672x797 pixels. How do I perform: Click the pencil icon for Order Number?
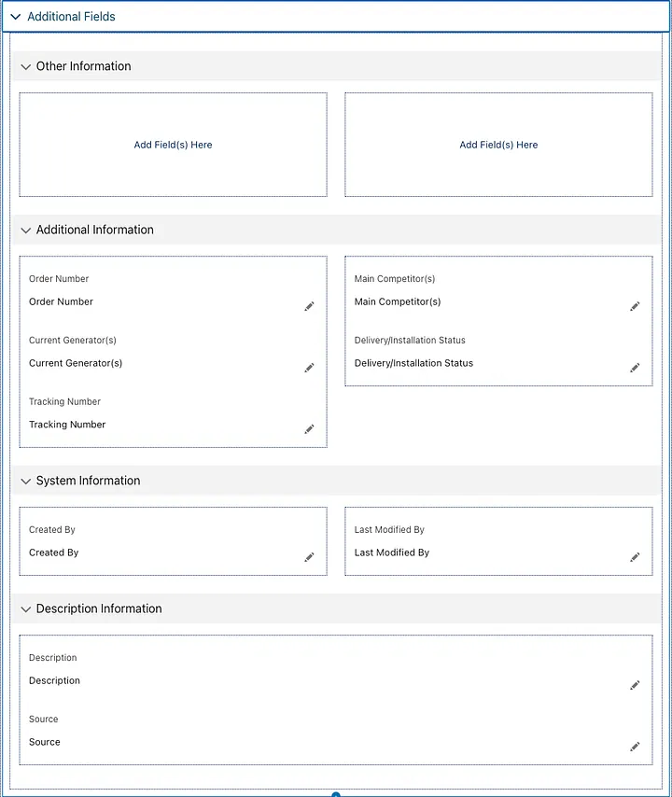coord(309,306)
